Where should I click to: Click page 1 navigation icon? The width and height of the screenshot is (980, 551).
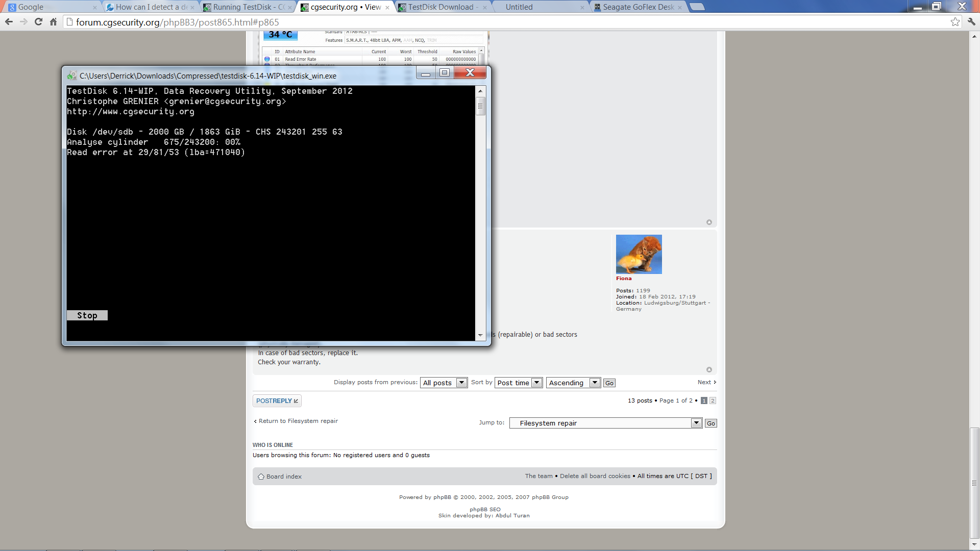[x=704, y=400]
